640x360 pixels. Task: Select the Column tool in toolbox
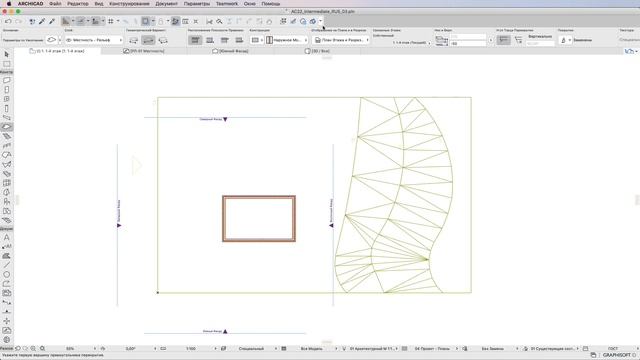[7, 108]
